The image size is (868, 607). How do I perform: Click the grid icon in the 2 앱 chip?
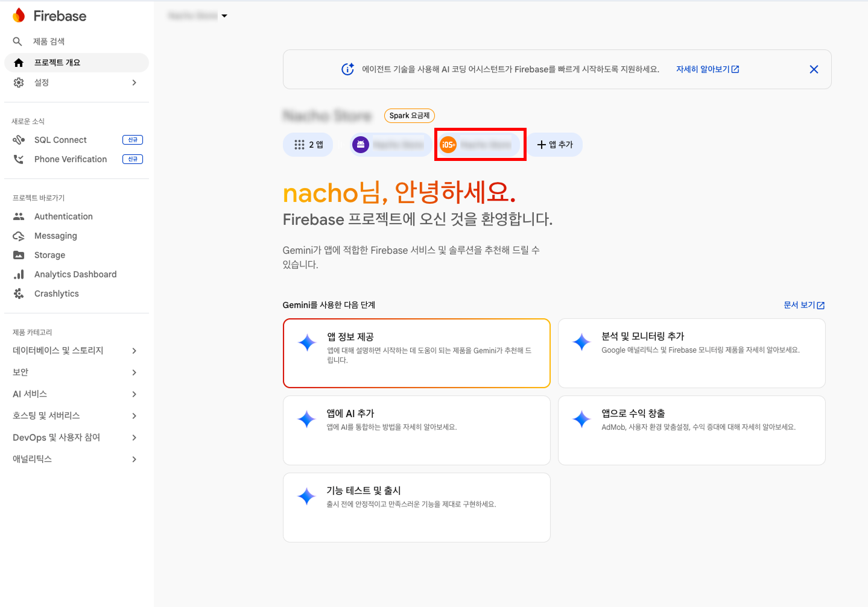(x=299, y=145)
